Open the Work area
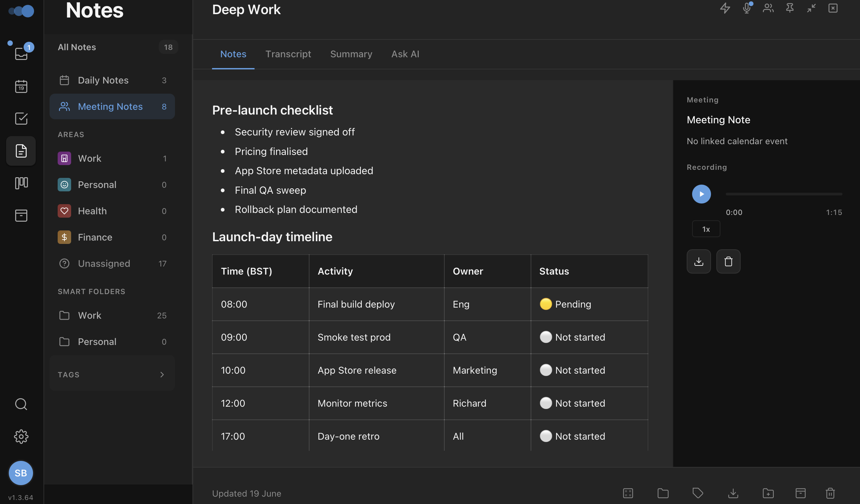This screenshot has height=504, width=860. [x=112, y=158]
